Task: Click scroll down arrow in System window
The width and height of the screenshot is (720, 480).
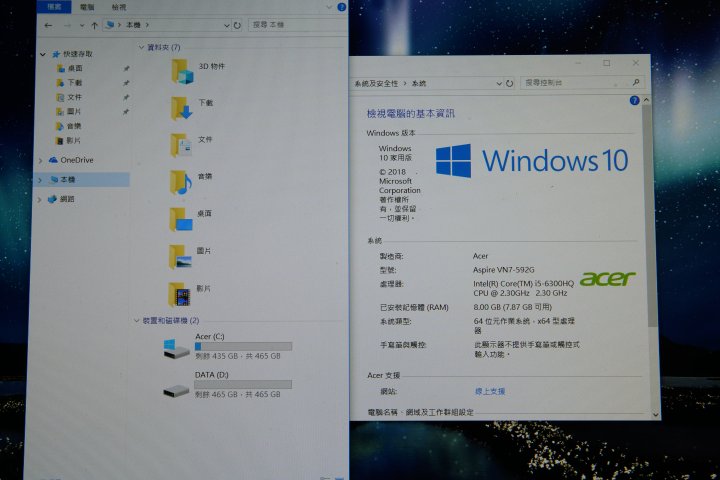Action: (655, 414)
